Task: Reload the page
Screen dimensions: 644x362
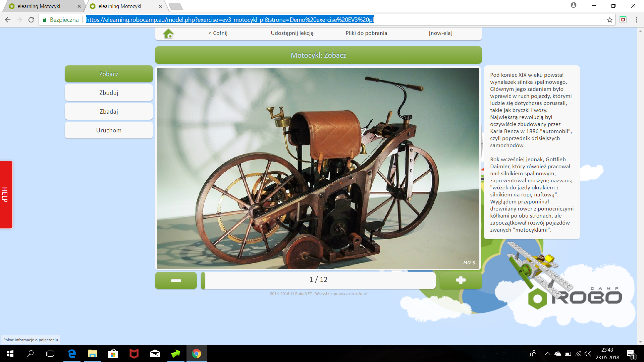Action: click(x=31, y=20)
